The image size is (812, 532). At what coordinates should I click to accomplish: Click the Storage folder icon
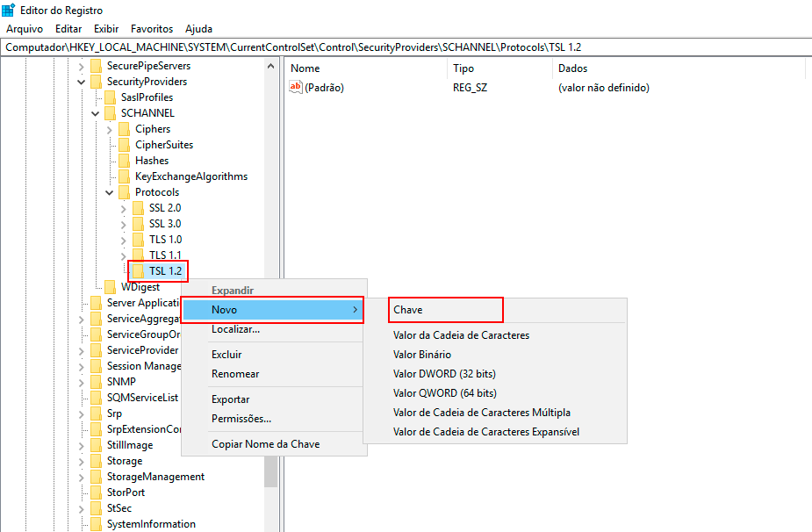(x=97, y=461)
